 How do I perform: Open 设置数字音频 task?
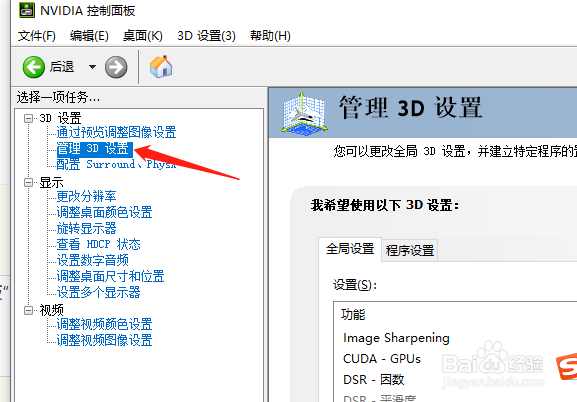92,260
